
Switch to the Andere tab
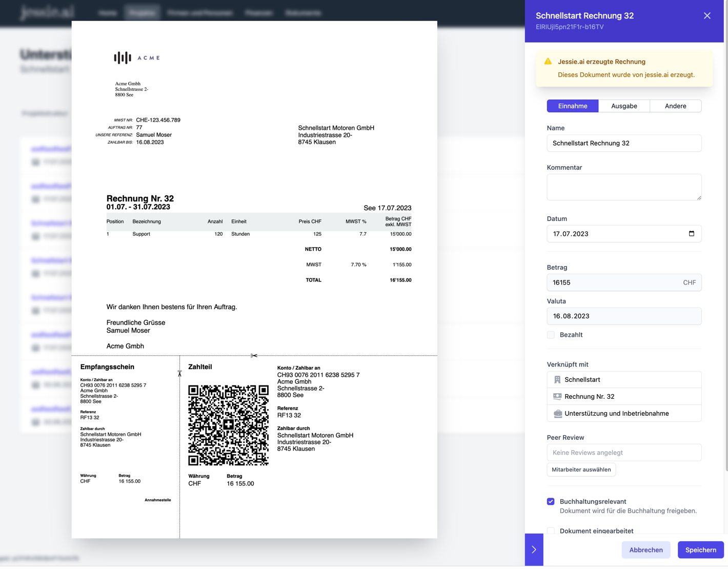click(x=675, y=106)
